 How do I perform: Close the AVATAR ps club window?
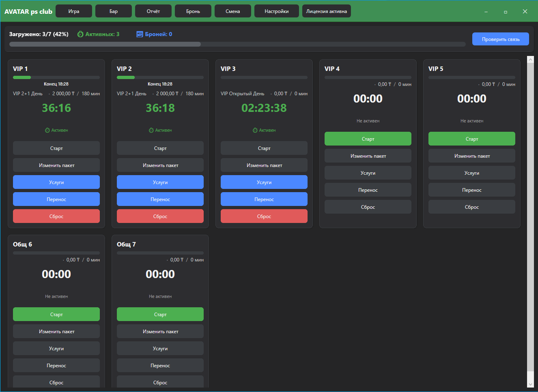pyautogui.click(x=525, y=11)
